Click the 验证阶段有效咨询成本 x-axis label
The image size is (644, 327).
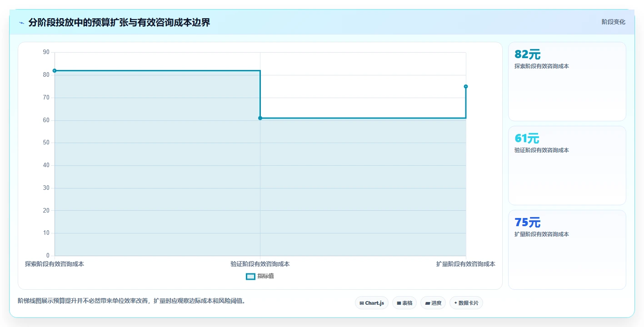click(x=260, y=264)
